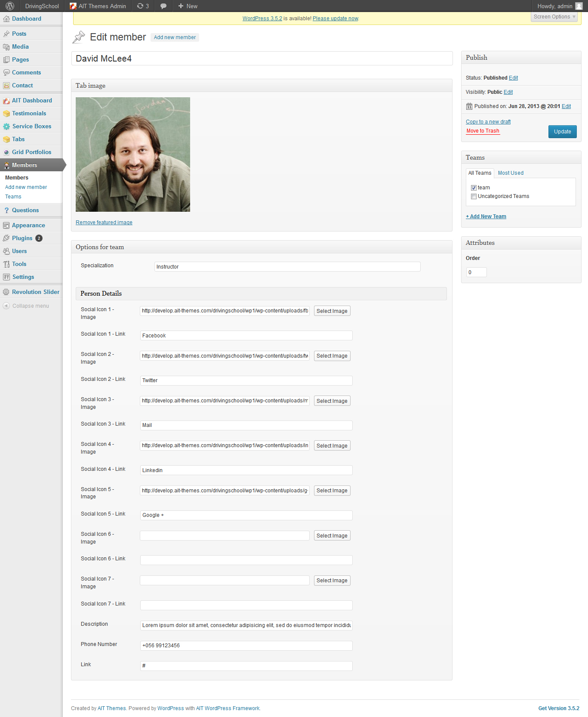This screenshot has width=588, height=717.
Task: Click the Comments icon in sidebar
Action: click(x=6, y=72)
